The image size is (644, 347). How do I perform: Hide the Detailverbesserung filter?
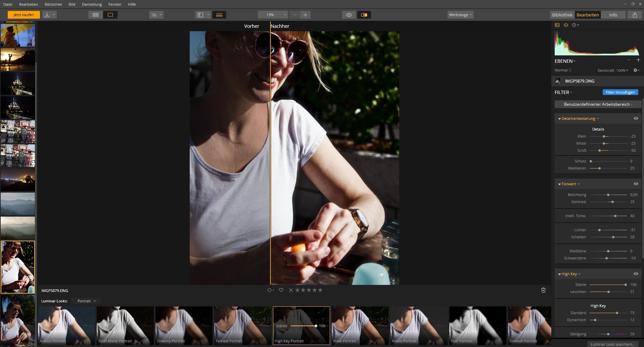pyautogui.click(x=636, y=118)
